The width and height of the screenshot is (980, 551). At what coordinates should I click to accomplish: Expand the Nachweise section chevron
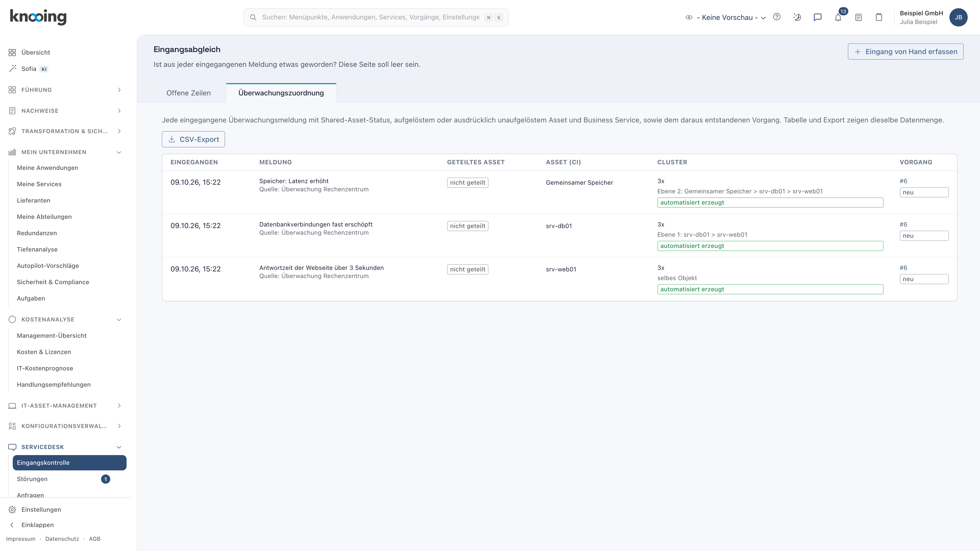pos(119,111)
